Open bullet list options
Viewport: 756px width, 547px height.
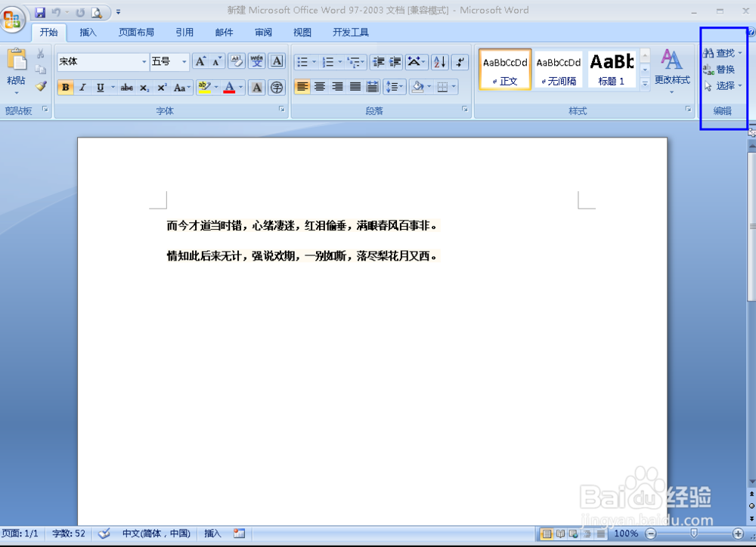[x=314, y=62]
